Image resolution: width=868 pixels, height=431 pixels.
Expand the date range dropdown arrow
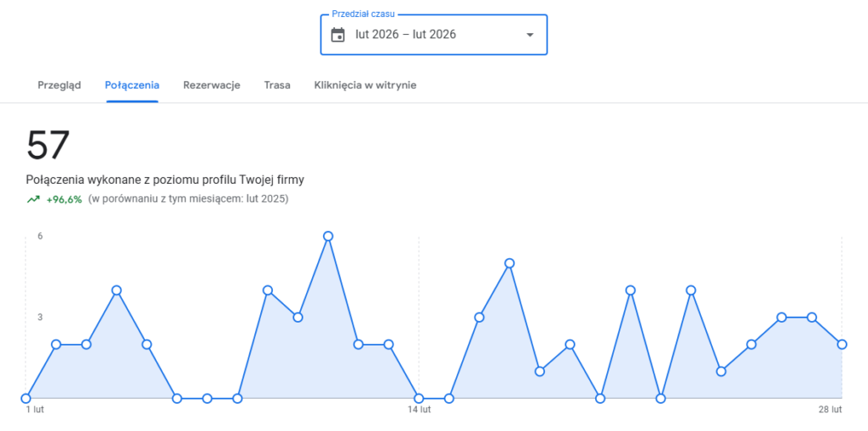click(530, 35)
